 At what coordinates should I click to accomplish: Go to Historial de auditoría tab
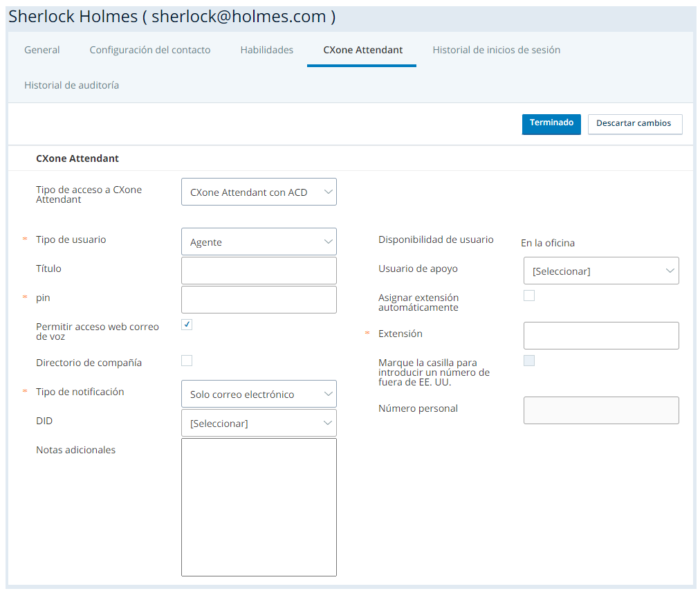71,85
